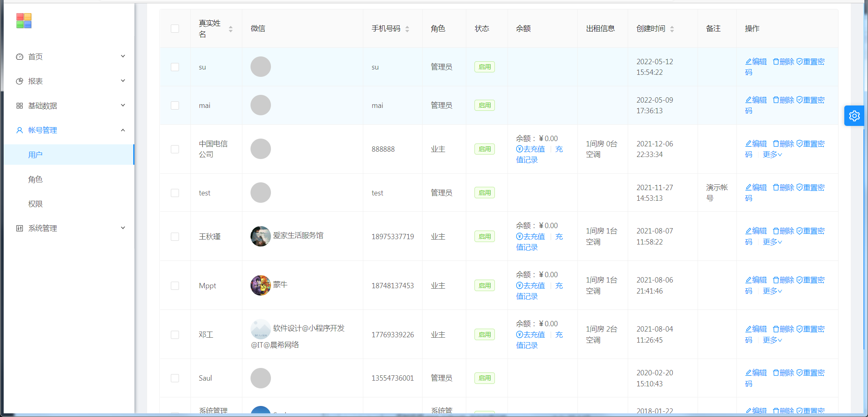Click the 系统管理 sliders icon
Image resolution: width=868 pixels, height=417 pixels.
(x=20, y=229)
